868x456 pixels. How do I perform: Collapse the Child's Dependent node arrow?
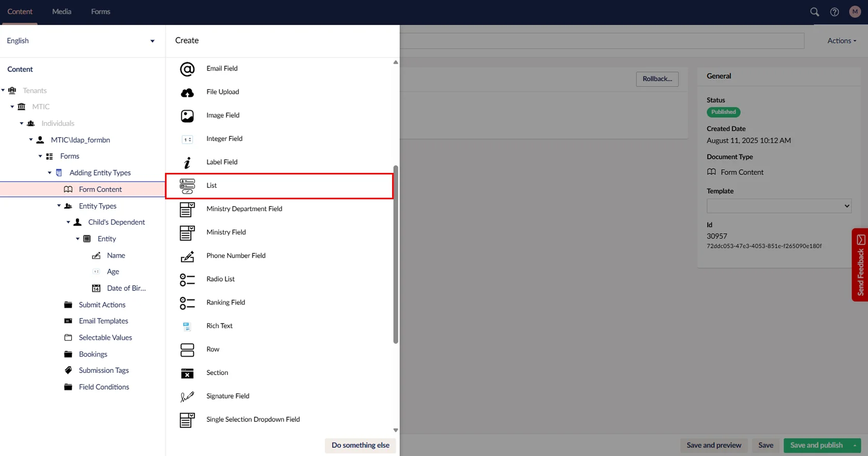tap(68, 223)
